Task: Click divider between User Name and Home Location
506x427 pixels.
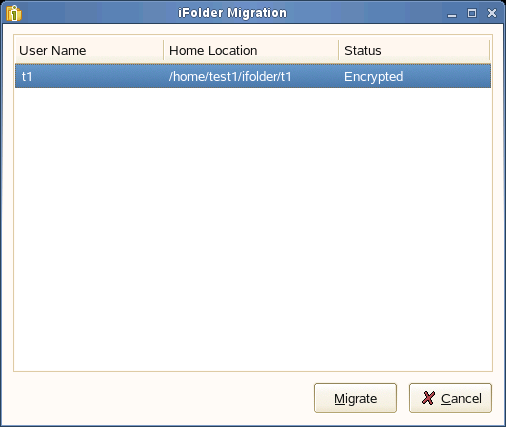Action: (164, 50)
